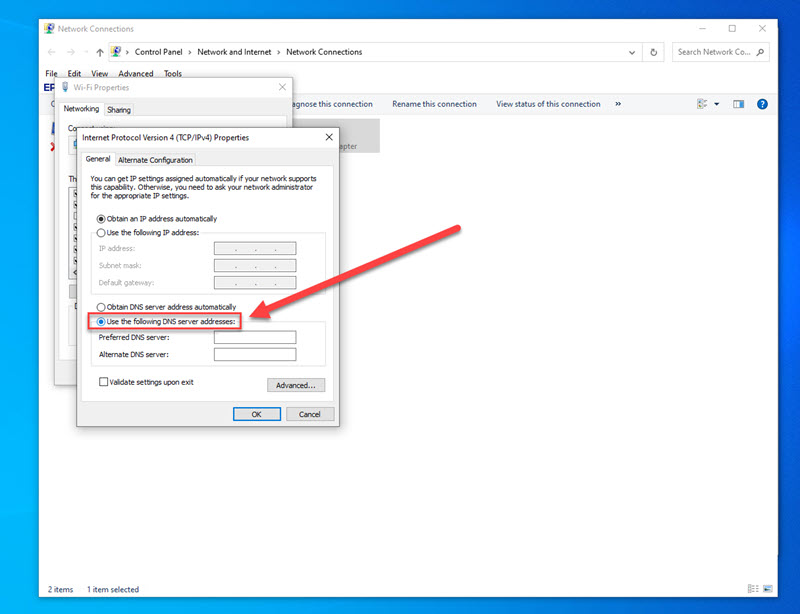Open the Sharing tab in Wi-Fi Properties

119,110
